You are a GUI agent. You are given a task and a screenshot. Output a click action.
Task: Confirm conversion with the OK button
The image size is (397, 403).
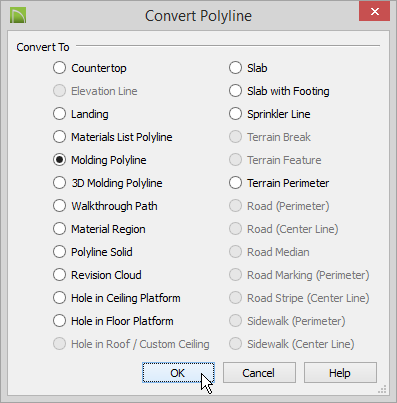[x=178, y=373]
